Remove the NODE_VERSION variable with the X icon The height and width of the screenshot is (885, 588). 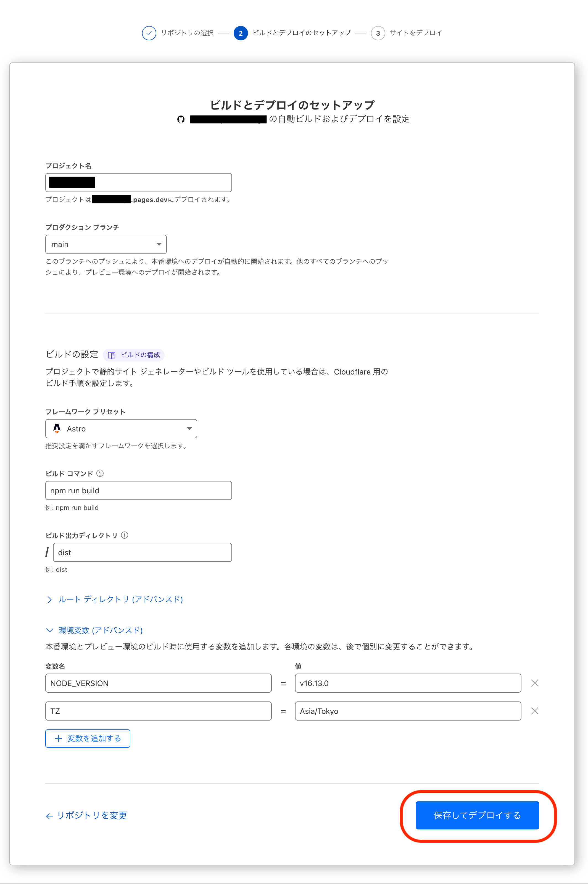534,683
